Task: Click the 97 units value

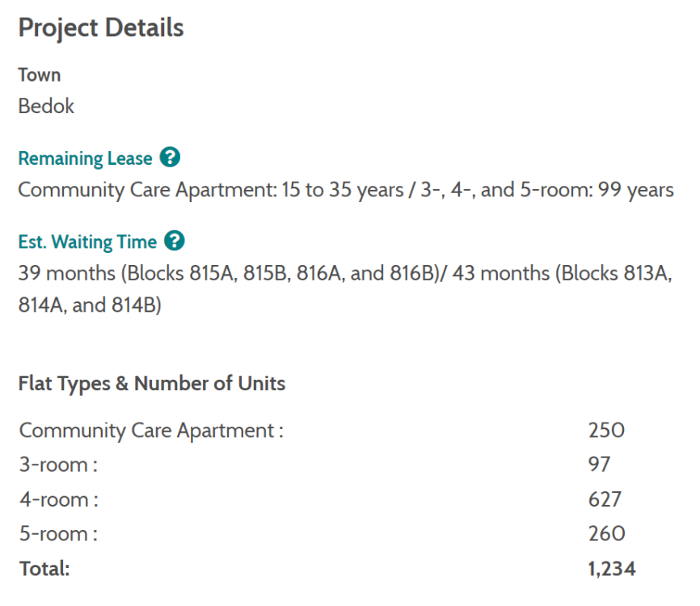Action: tap(599, 465)
